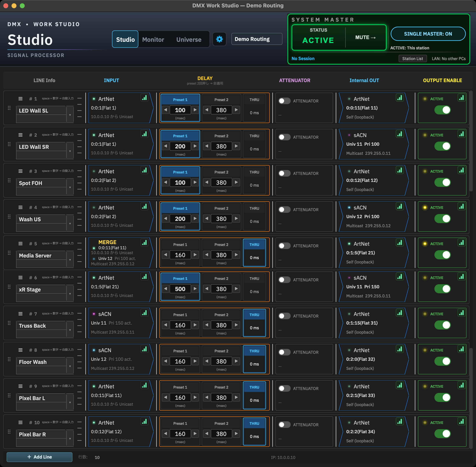This screenshot has width=476, height=467.
Task: Enable attenuator for Spot FOH
Action: (x=284, y=173)
